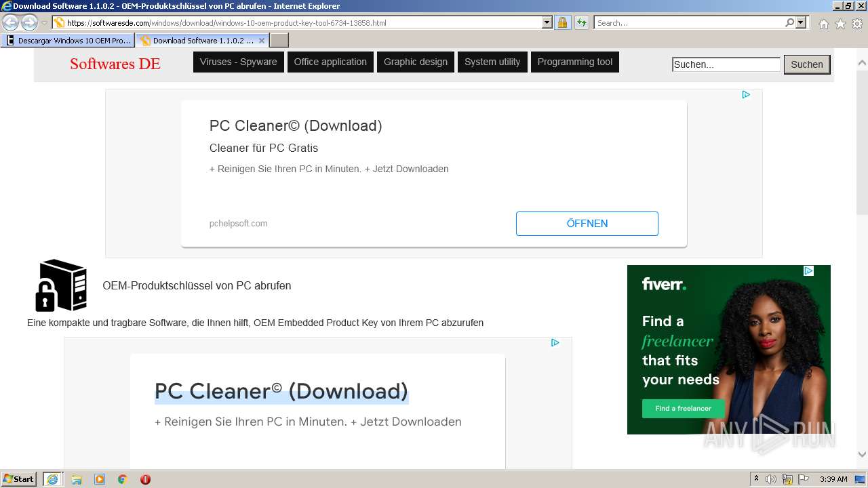Viewport: 868px width, 488px height.
Task: Click the Action Center flag tray icon
Action: pyautogui.click(x=804, y=479)
